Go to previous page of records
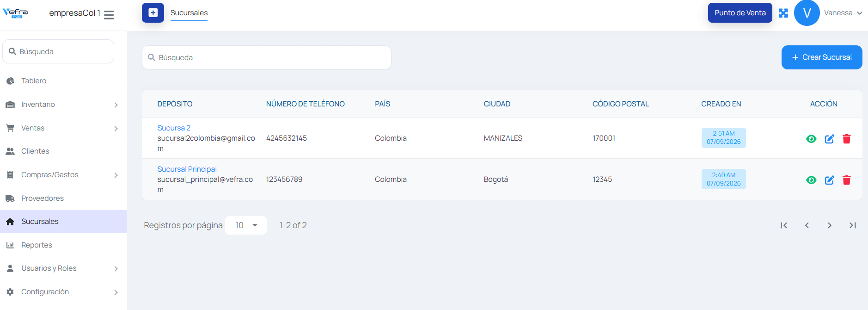Image resolution: width=868 pixels, height=310 pixels. [x=807, y=225]
